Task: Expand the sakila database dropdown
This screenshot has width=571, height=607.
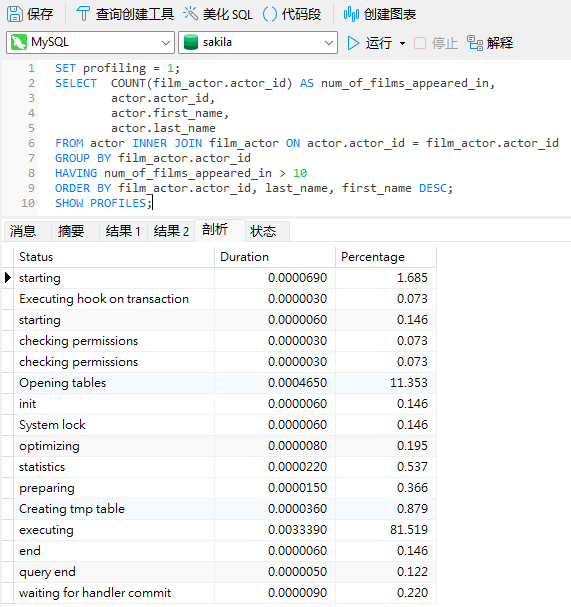Action: 329,43
